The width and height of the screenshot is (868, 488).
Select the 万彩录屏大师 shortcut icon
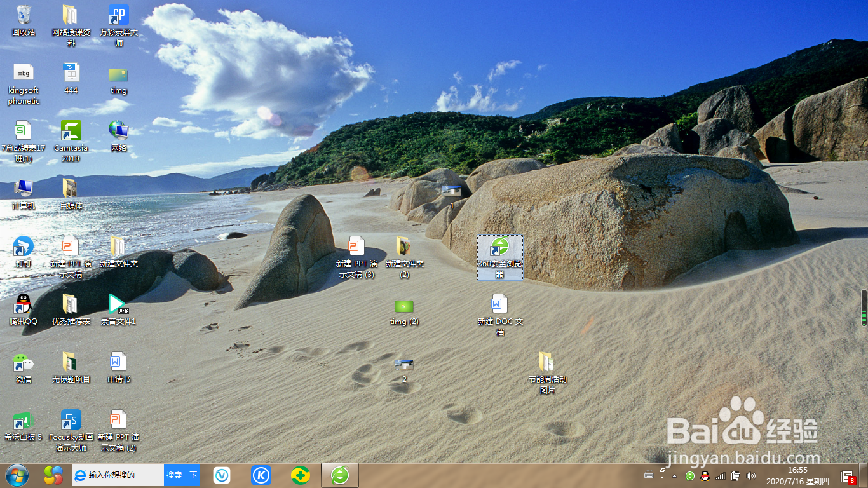point(119,25)
